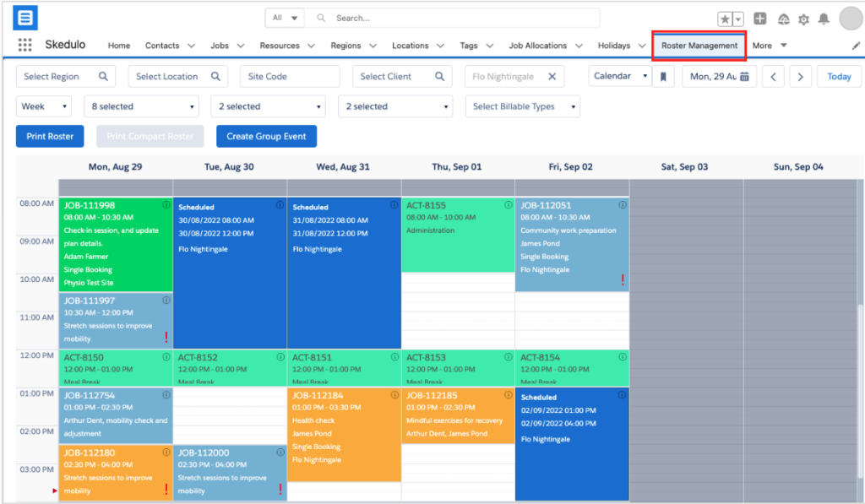865x504 pixels.
Task: Open info icon on JOB-112184
Action: pyautogui.click(x=394, y=395)
